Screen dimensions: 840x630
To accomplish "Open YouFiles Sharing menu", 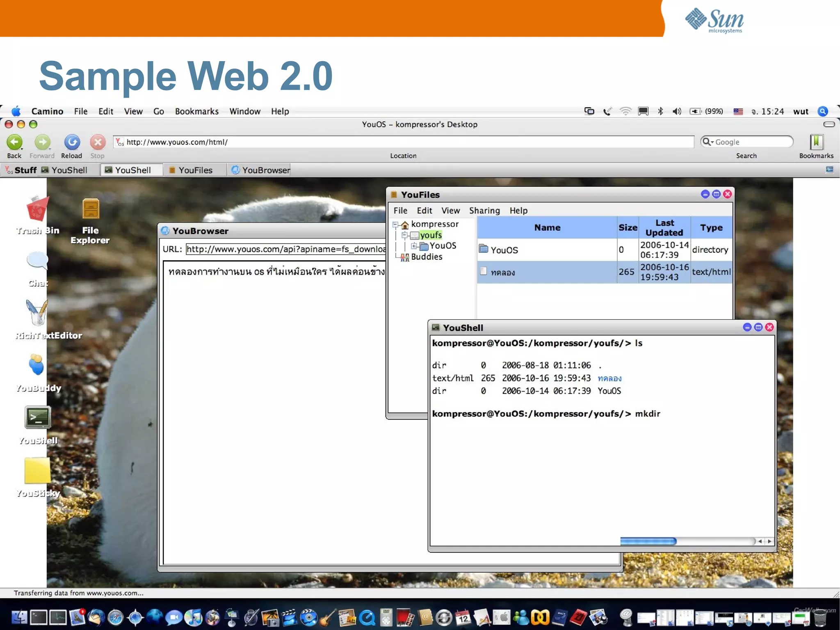I will click(x=484, y=211).
